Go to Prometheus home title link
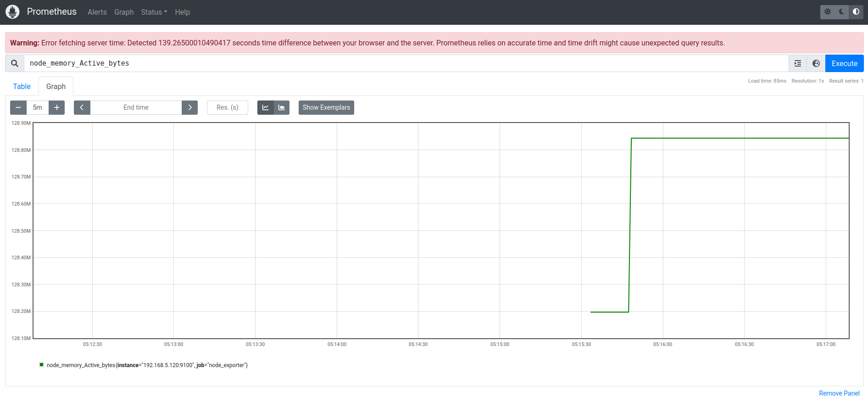Image resolution: width=868 pixels, height=402 pixels. point(52,11)
